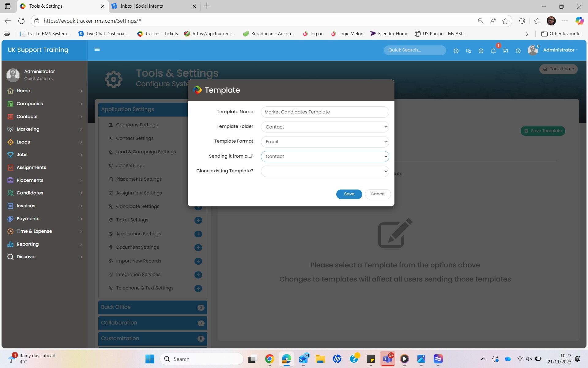Expand the Template Format dropdown

[x=325, y=142]
